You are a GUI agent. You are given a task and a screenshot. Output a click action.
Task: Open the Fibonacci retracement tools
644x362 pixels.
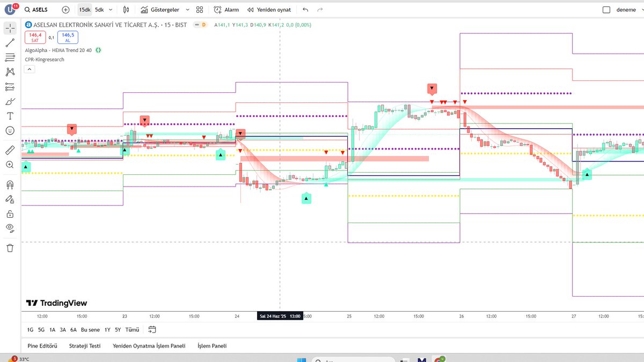pos(10,57)
